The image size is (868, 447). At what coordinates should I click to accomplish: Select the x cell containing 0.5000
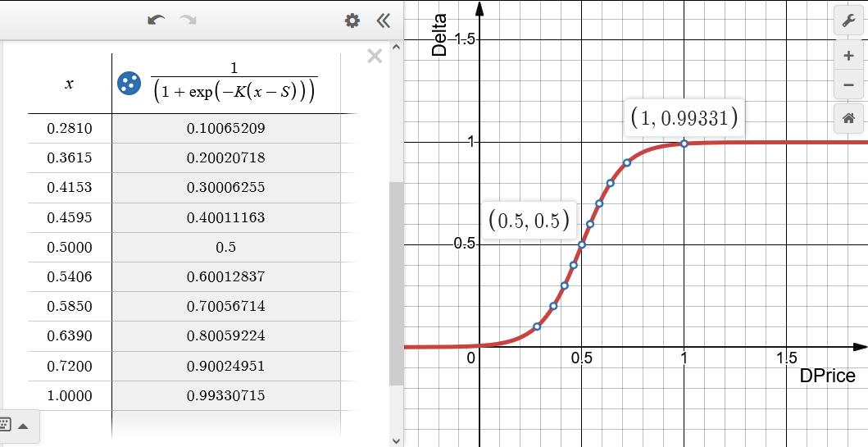70,247
